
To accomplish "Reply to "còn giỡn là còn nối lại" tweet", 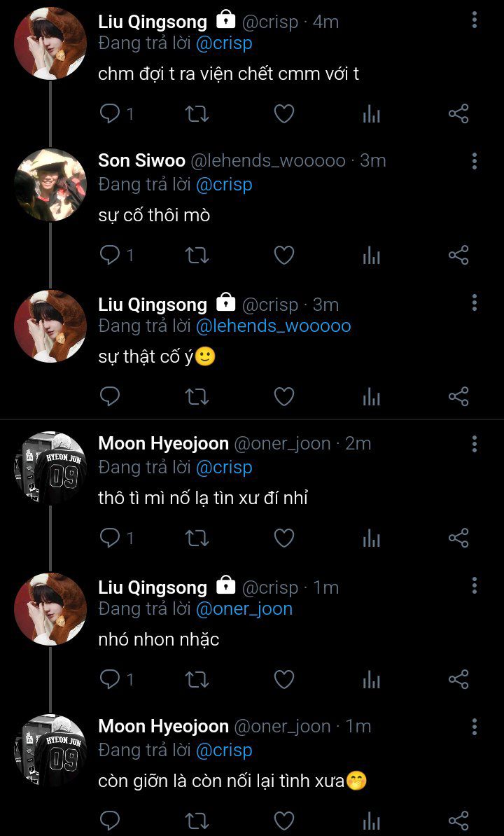I will coord(110,820).
